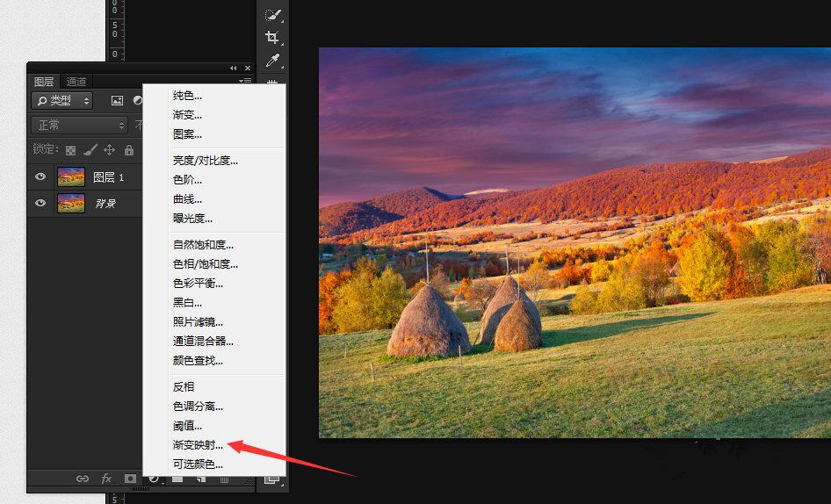Switch to 图层 tab
The image size is (831, 504).
coord(43,81)
